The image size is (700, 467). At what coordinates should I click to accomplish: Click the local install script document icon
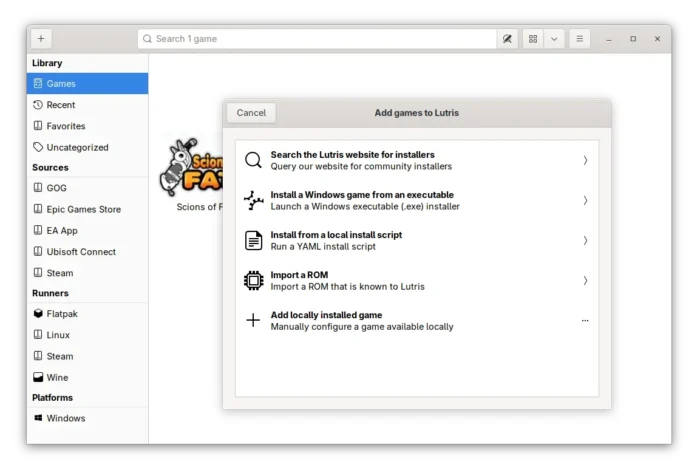[x=253, y=240]
